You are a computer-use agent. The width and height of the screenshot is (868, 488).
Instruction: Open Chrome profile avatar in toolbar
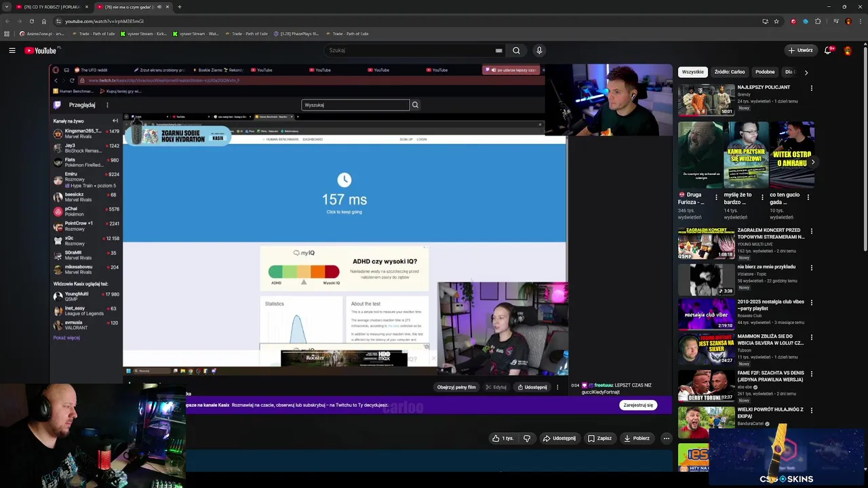tap(848, 21)
